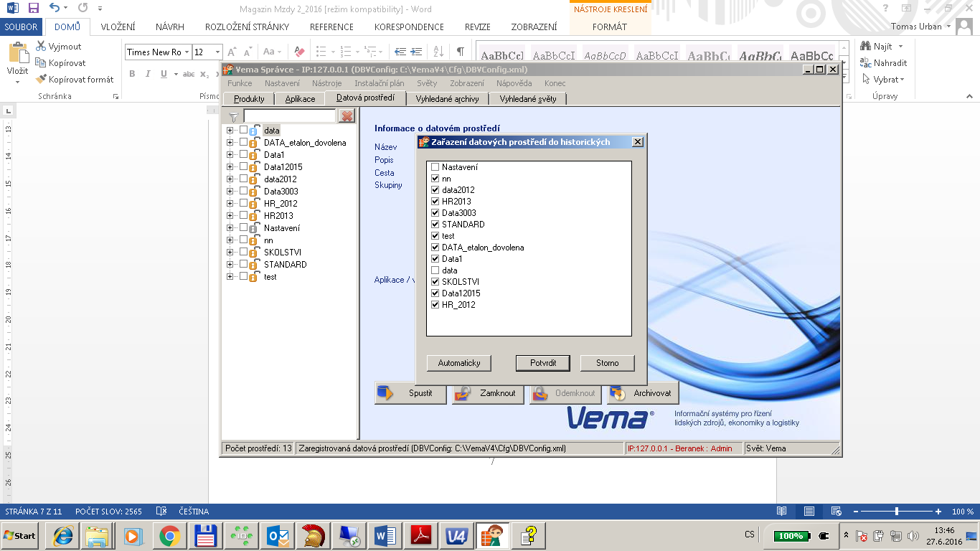The width and height of the screenshot is (980, 551).
Task: Click the Automaticky button
Action: click(x=459, y=363)
